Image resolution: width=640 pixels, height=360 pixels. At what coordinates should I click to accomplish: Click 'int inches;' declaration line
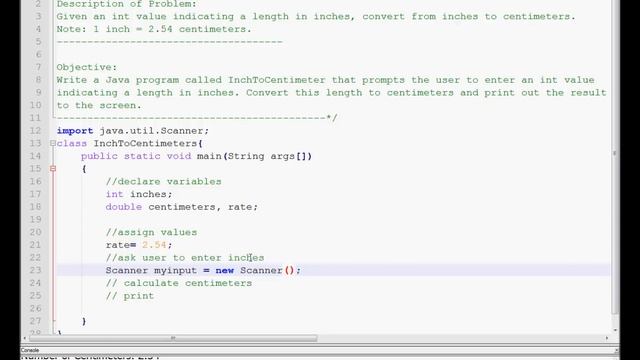pos(139,194)
